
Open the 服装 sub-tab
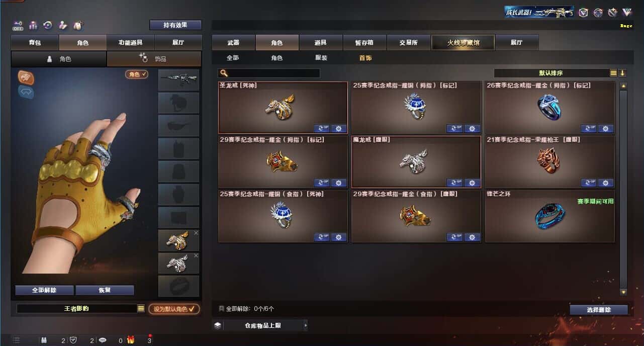[321, 58]
